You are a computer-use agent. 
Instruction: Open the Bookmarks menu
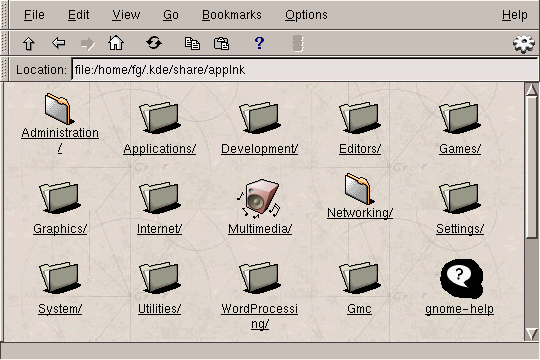[231, 15]
